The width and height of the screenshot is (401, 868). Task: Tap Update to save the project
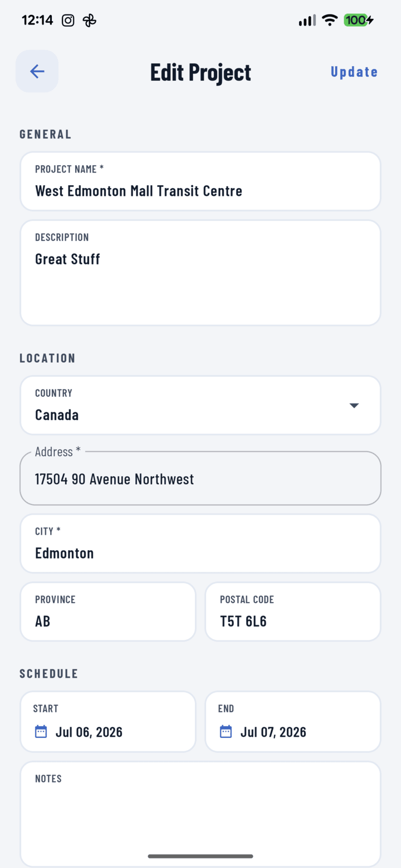click(x=354, y=72)
